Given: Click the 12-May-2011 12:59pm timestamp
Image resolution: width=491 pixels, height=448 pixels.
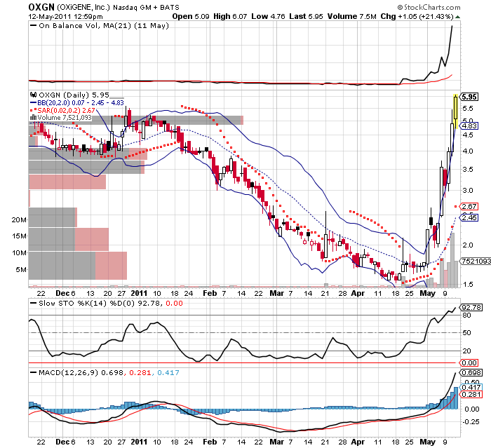Looking at the screenshot, I should 65,17.
